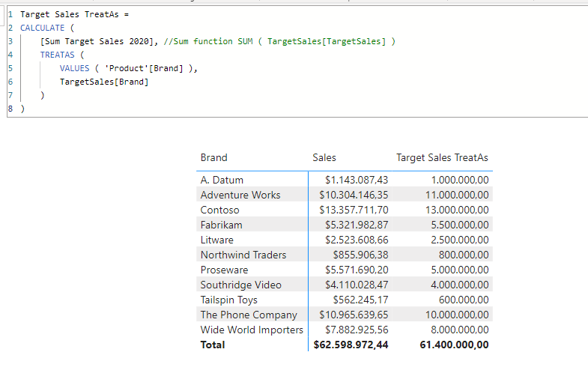Place cursor on measure name Target Sales TreatAs

click(x=70, y=14)
